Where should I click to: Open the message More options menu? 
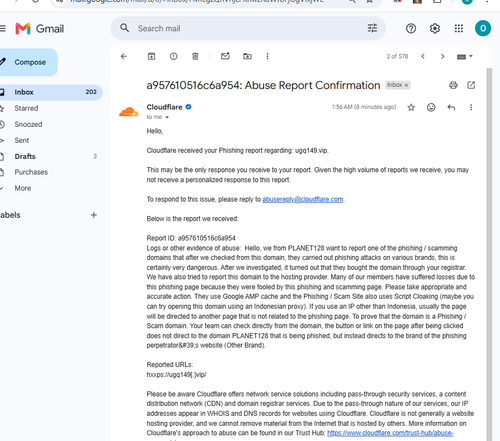[471, 107]
